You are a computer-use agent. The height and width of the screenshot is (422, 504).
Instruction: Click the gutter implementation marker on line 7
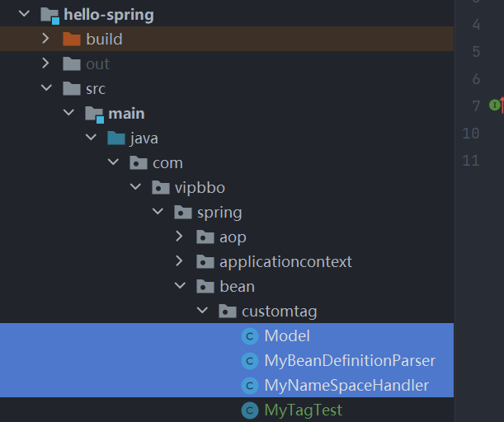[494, 105]
